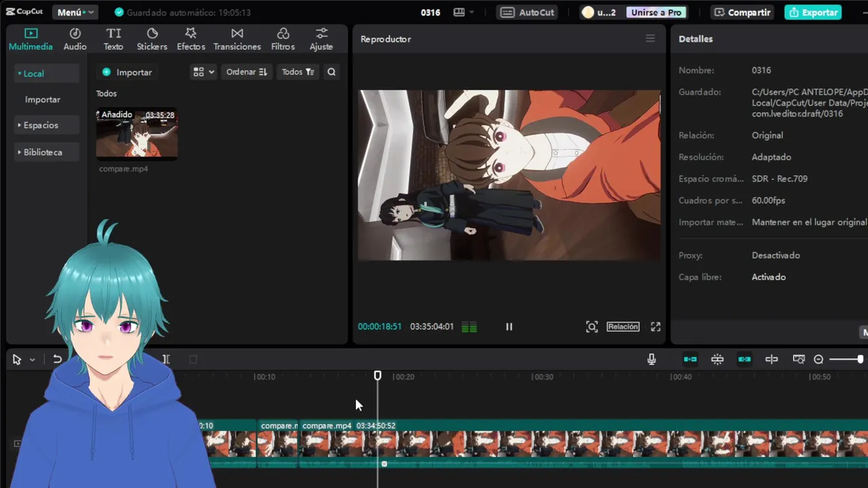Click the Compartir button

coord(743,12)
